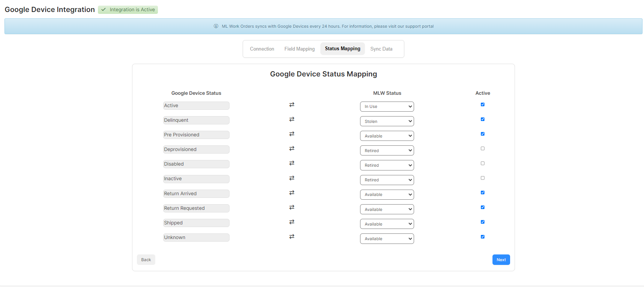Go to the Connection tab
Image resolution: width=644 pixels, height=287 pixels.
pos(262,49)
